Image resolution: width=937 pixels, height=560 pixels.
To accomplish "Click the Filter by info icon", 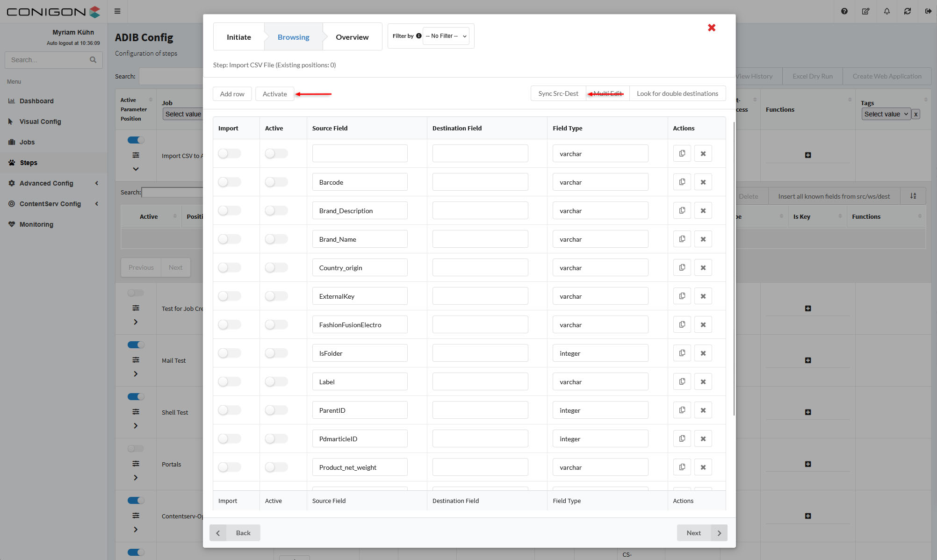I will pos(418,36).
